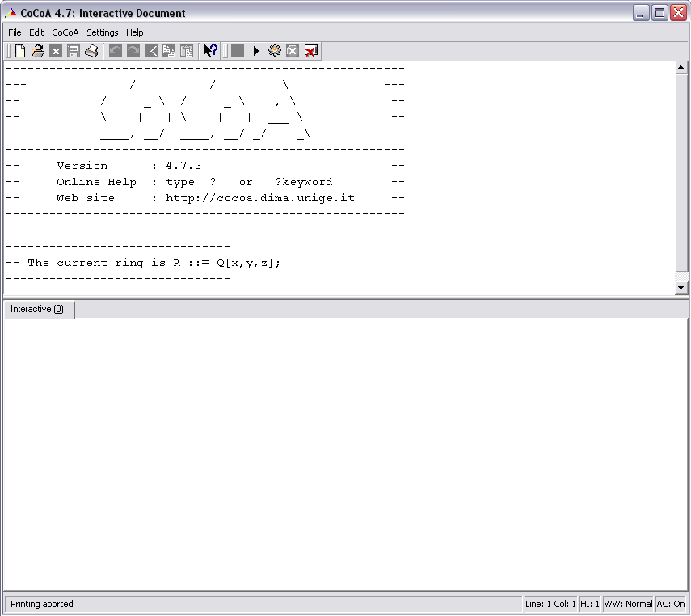Close the CoCoA window
The image size is (691, 616).
678,13
